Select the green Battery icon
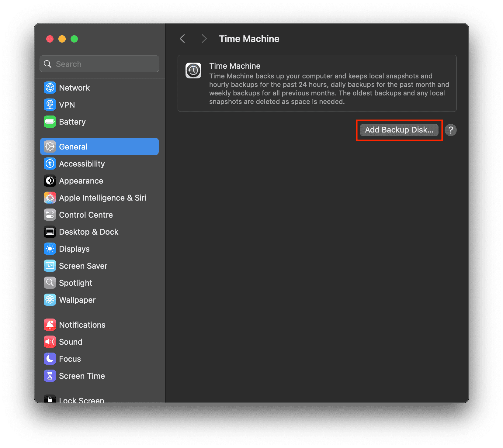Screen dimensions: 503x448 click(x=50, y=122)
